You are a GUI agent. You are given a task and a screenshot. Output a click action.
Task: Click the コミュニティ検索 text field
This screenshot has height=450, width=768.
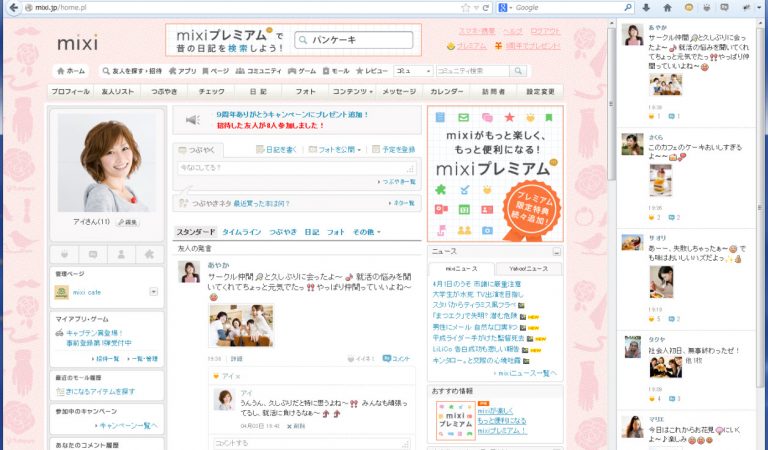473,71
